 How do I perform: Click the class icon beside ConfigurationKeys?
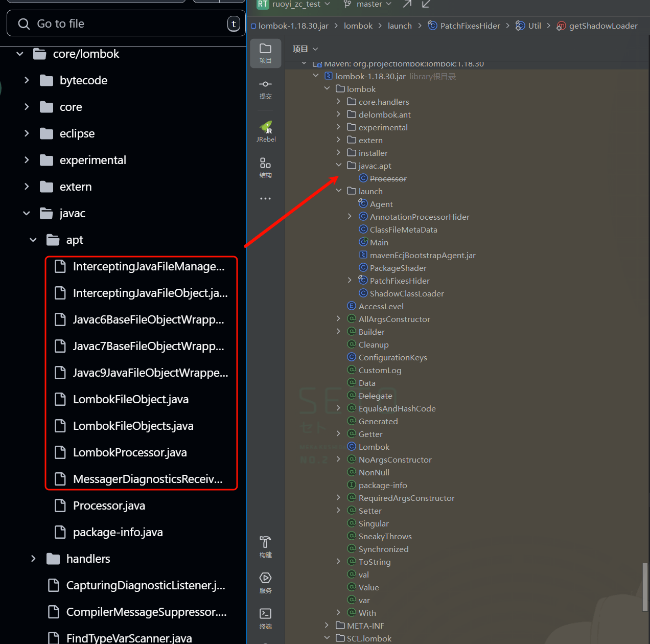(x=352, y=357)
